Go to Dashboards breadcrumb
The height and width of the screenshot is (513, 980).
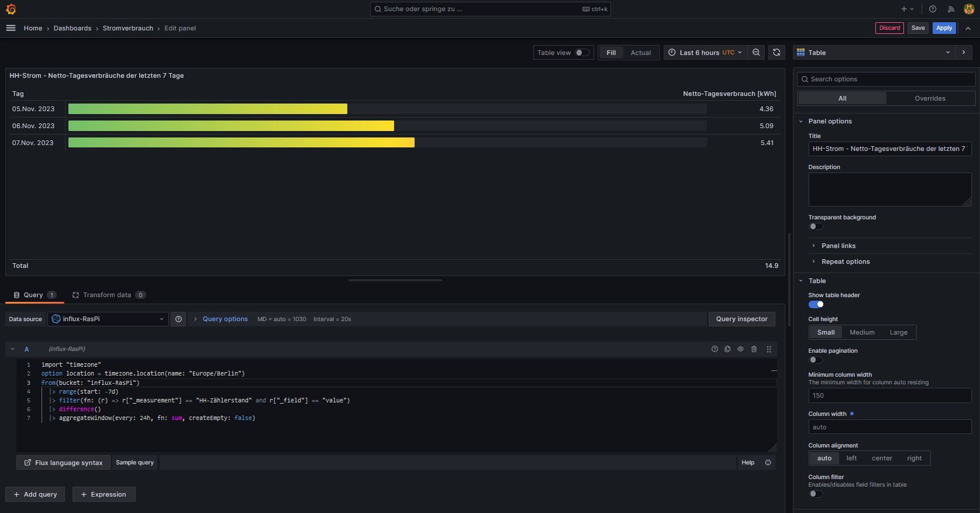73,28
